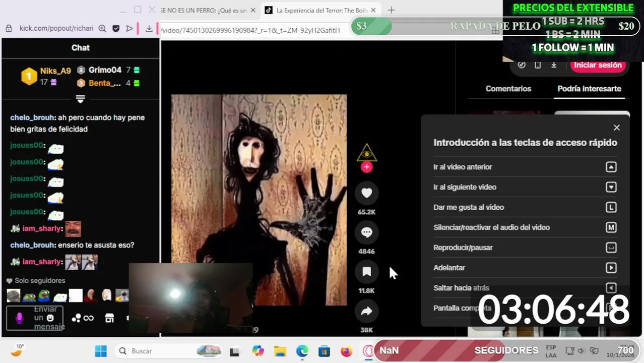644x363 pixels.
Task: Open Firefox from the taskbar
Action: [x=346, y=351]
